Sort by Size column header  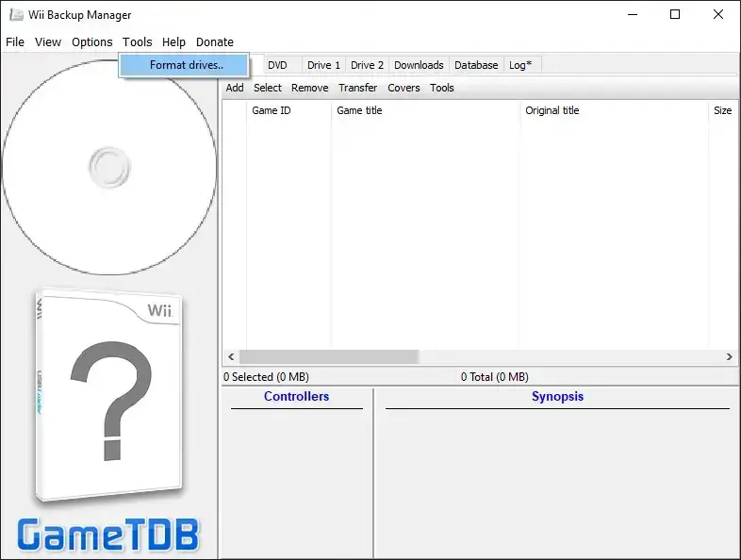(x=723, y=110)
